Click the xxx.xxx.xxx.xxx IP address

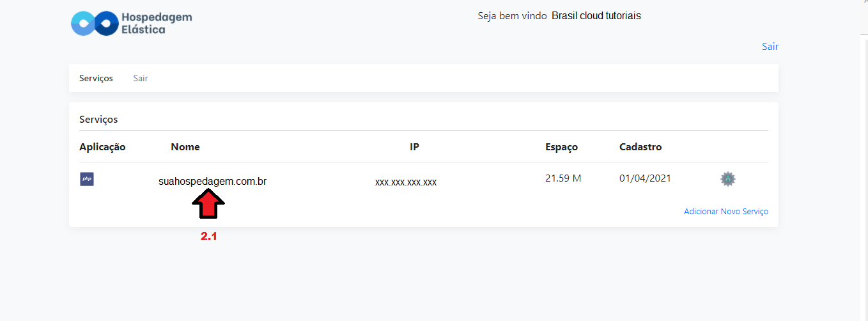point(406,182)
